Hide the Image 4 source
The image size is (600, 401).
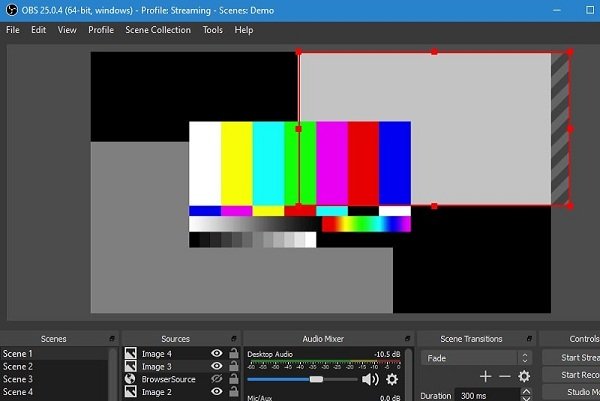(x=217, y=353)
